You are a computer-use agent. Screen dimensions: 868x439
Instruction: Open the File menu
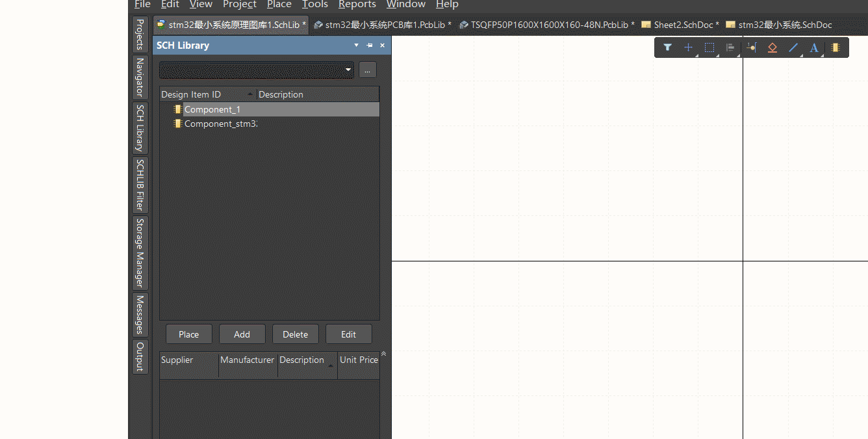coord(142,5)
